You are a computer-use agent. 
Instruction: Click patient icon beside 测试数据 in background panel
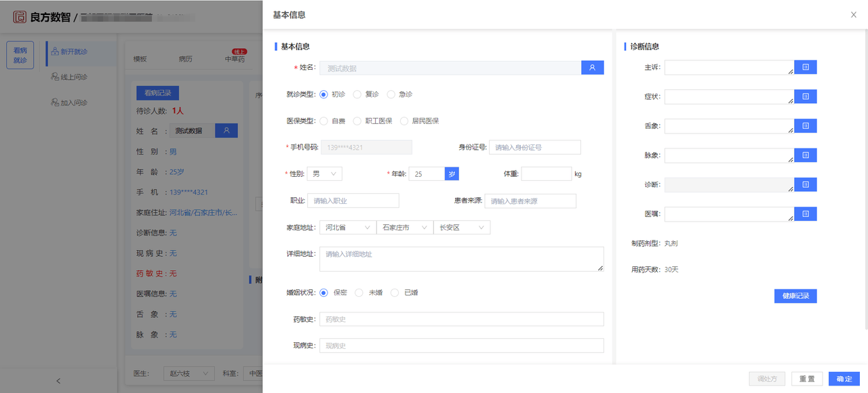click(226, 131)
